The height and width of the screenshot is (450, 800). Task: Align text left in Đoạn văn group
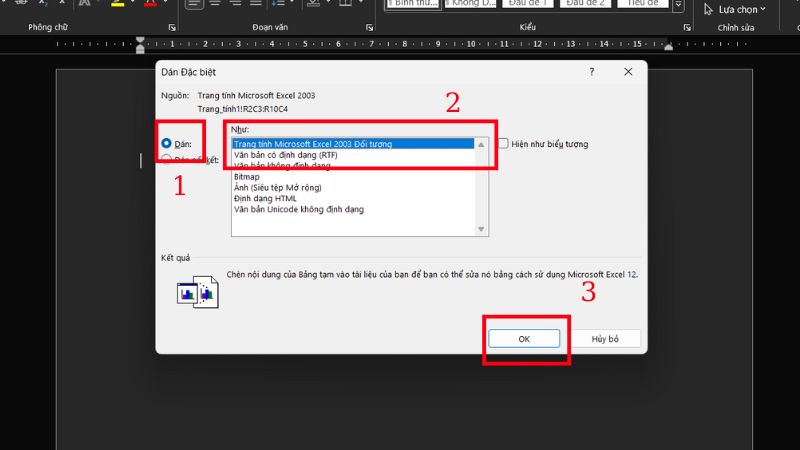click(x=194, y=4)
